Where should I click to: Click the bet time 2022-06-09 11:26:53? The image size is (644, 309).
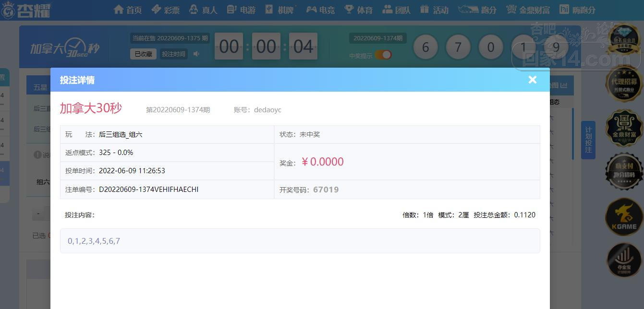132,171
